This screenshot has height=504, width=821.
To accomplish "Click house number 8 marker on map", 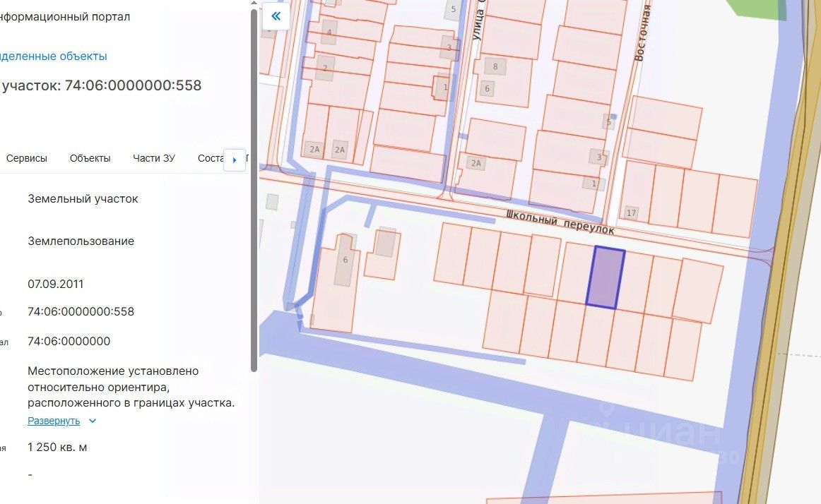I will pyautogui.click(x=495, y=66).
